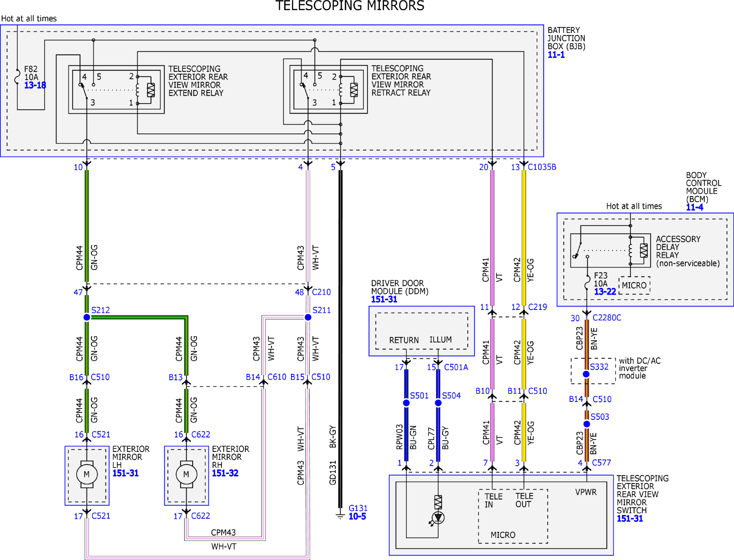Click the Exterior Mirror LH motor symbol
This screenshot has width=734, height=560.
(86, 474)
